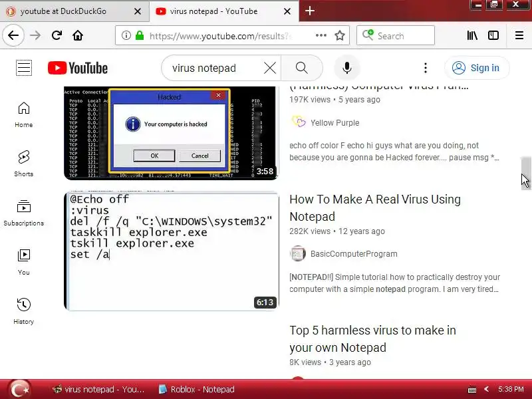Viewport: 532px width, 399px height.
Task: Expand the YouTube guide hamburger menu
Action: (24, 68)
